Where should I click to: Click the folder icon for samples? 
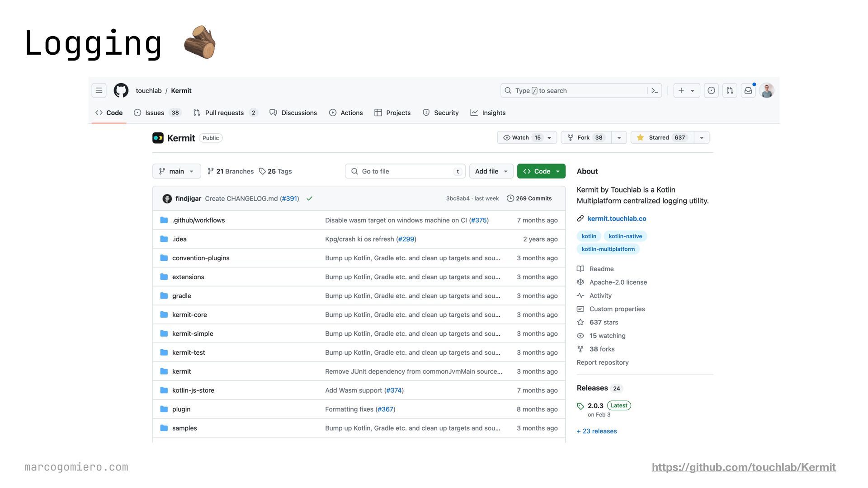(x=164, y=428)
